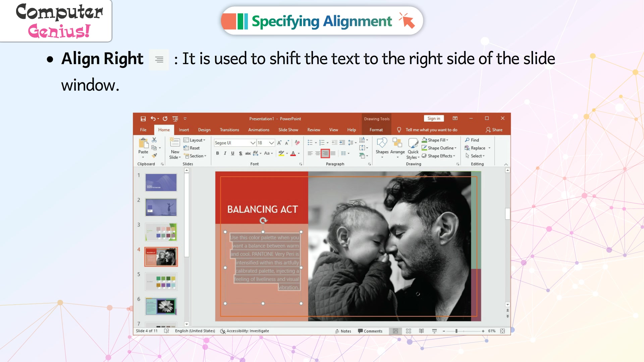This screenshot has width=644, height=362.
Task: Open the Arrange options
Action: (x=397, y=147)
